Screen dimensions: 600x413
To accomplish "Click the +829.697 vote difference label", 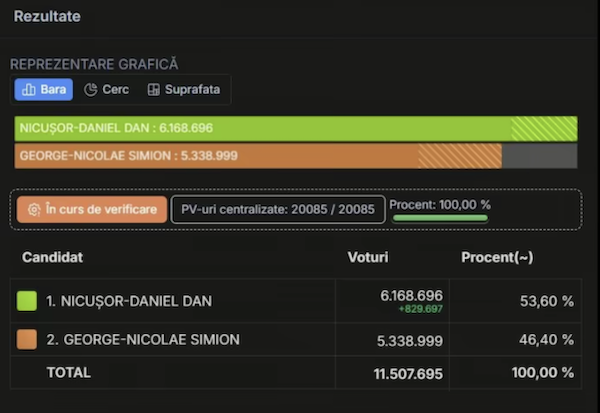I will coord(419,309).
